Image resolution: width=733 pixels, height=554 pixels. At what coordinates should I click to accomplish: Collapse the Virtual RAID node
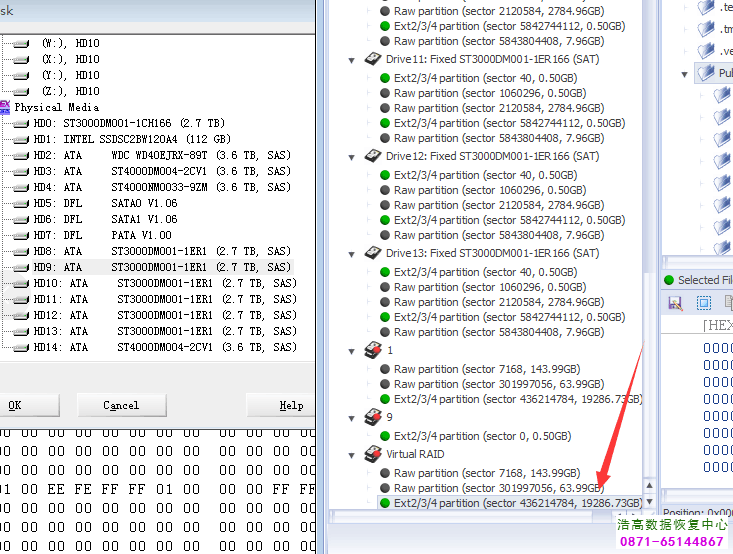tap(352, 454)
